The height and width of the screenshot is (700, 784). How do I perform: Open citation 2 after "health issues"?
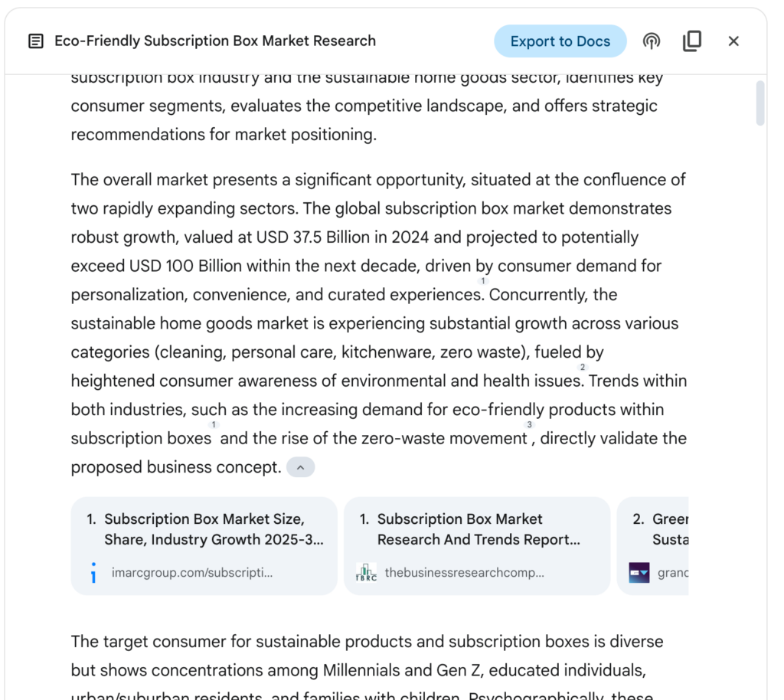583,368
